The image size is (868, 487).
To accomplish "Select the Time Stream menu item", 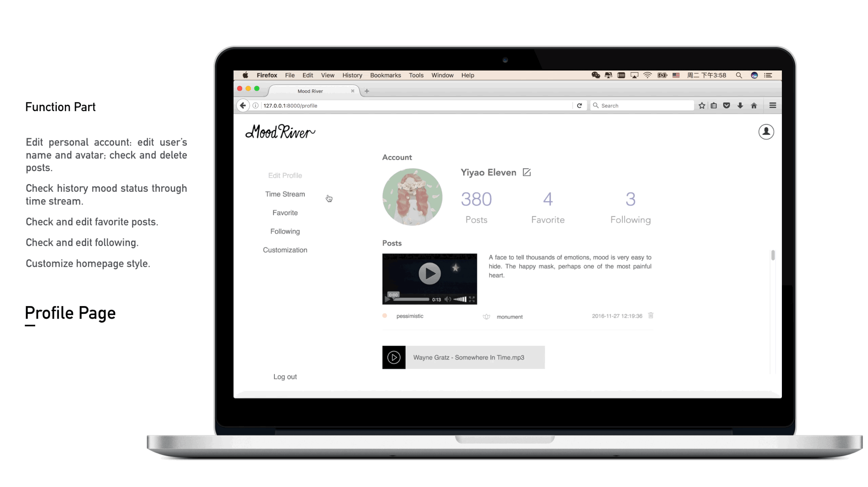I will coord(285,194).
